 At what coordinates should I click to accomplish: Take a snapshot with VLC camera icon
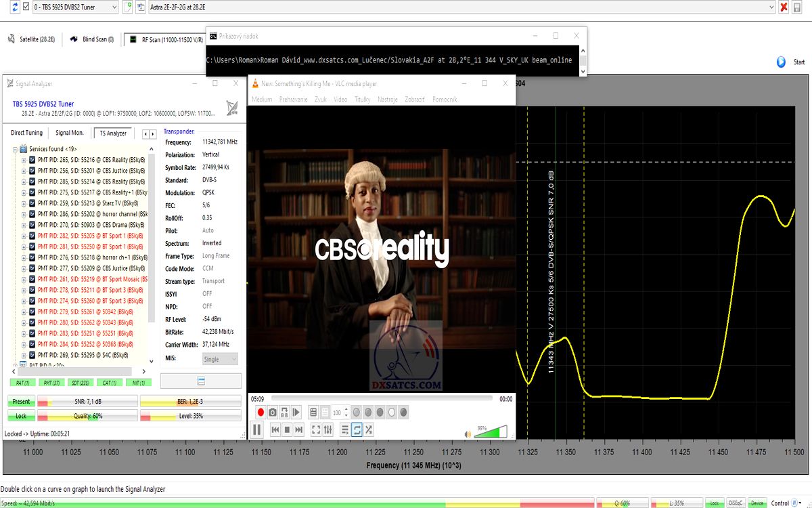coord(272,412)
